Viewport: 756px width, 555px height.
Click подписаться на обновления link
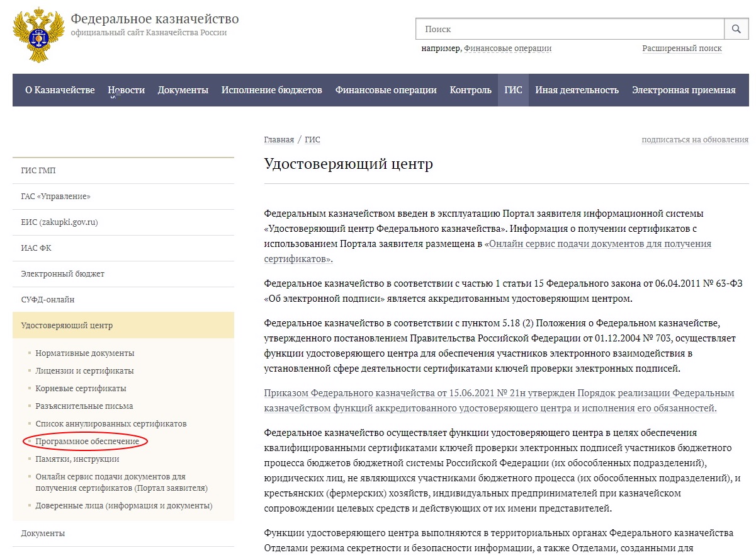tap(695, 140)
